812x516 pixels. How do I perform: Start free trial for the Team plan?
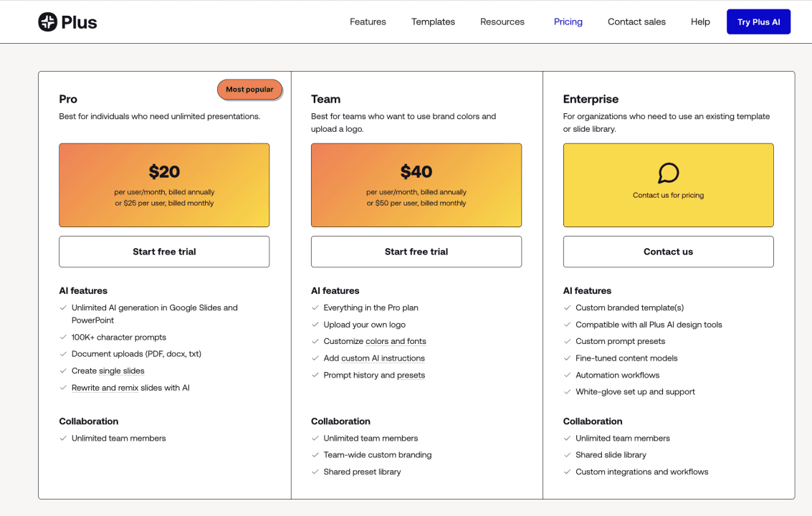tap(416, 252)
